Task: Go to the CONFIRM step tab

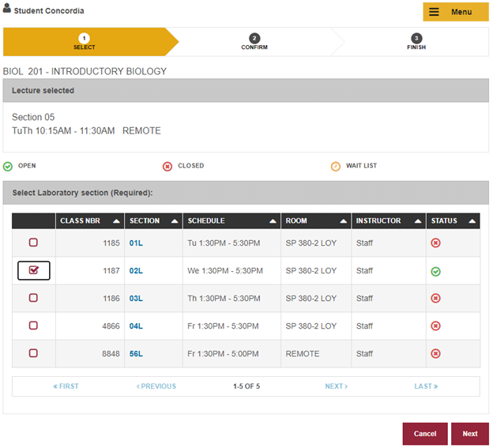Action: (254, 42)
